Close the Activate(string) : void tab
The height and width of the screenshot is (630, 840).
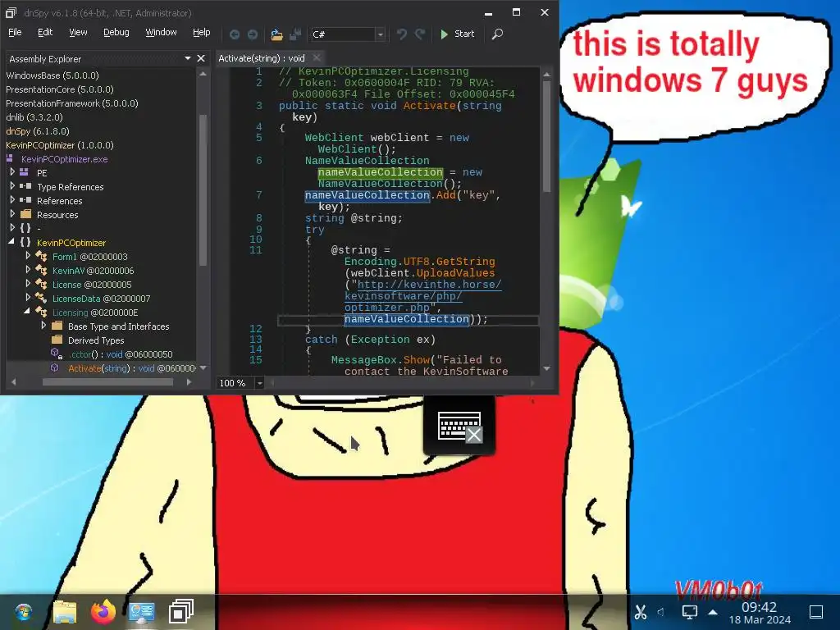317,58
